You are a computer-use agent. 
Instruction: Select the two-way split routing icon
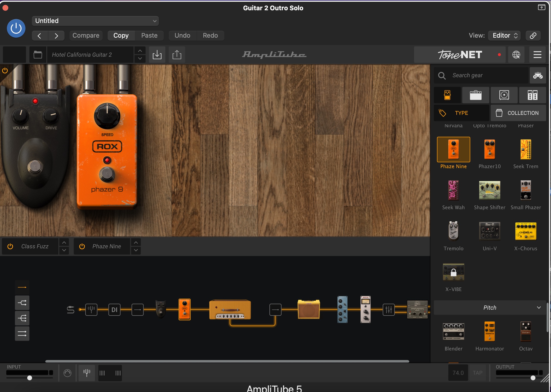point(22,303)
